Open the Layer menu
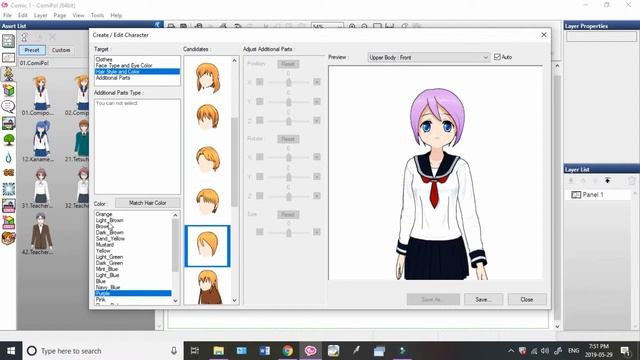Viewport: 640px width, 360px height. coord(40,15)
